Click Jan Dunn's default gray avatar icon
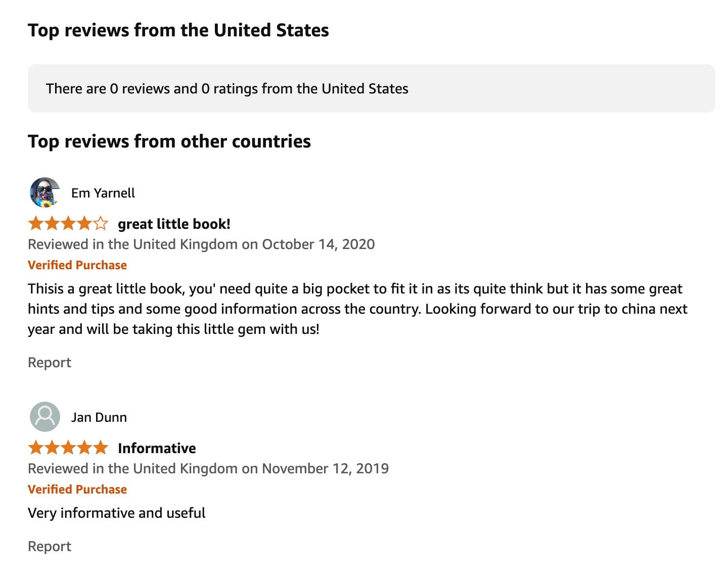The width and height of the screenshot is (728, 588). tap(45, 417)
